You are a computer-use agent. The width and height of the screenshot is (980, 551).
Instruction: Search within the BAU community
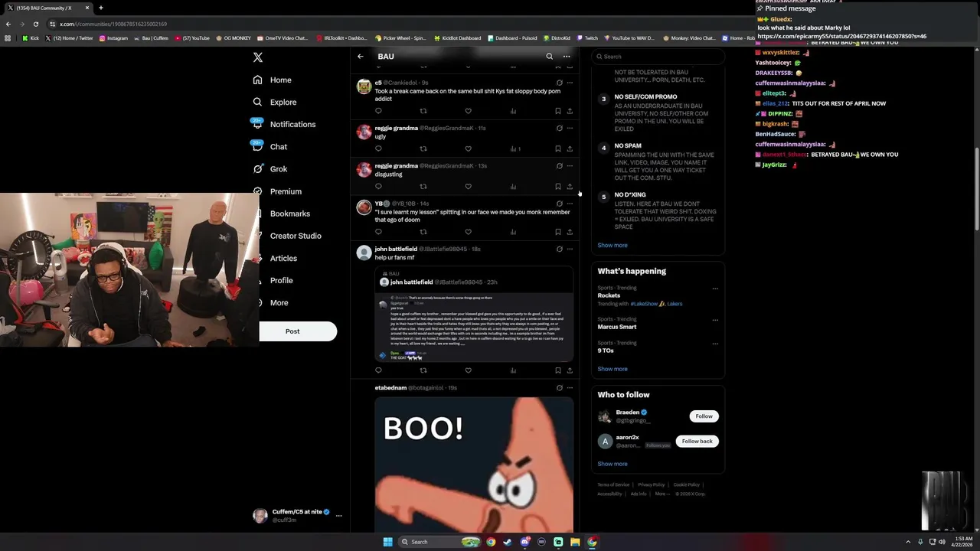tap(549, 57)
